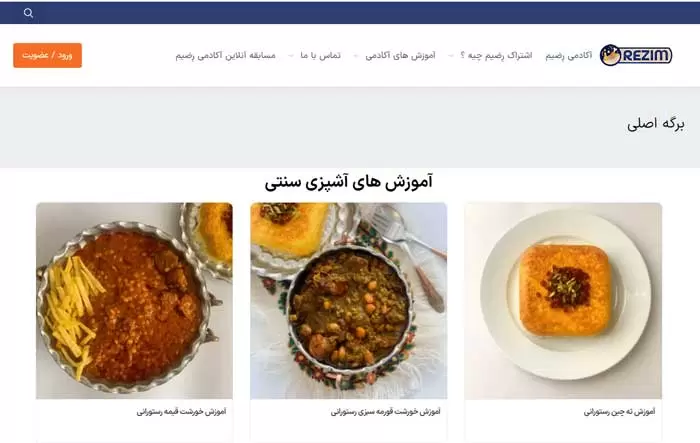700x443 pixels.
Task: Open آموزش خورشت قیمه رستورانی link
Action: pyautogui.click(x=181, y=412)
